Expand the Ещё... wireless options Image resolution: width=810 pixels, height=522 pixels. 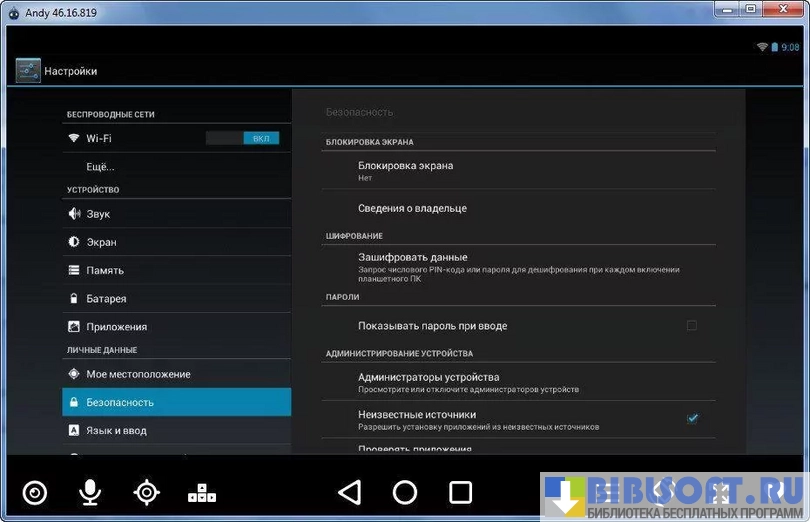click(100, 166)
